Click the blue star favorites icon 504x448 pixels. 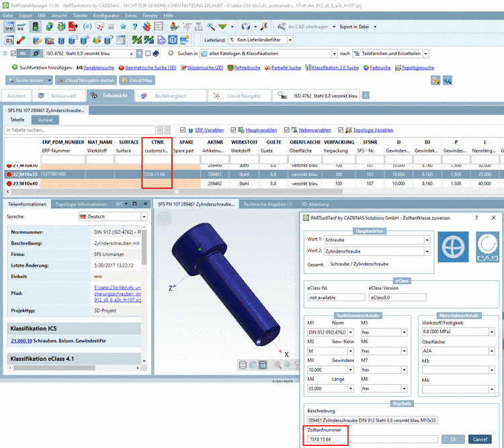coord(123,26)
